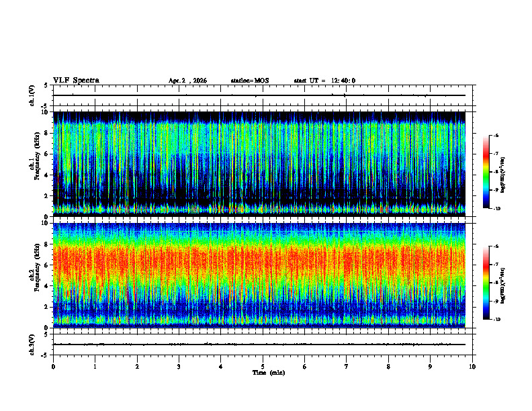Click time axis tick label "5"
This screenshot has width=532, height=411.
[x=263, y=367]
